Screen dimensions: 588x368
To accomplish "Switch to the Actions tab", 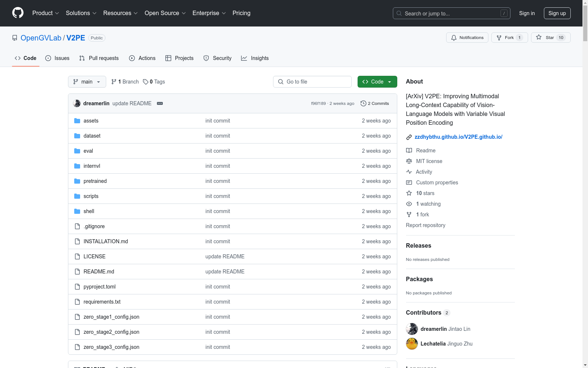I will point(142,58).
